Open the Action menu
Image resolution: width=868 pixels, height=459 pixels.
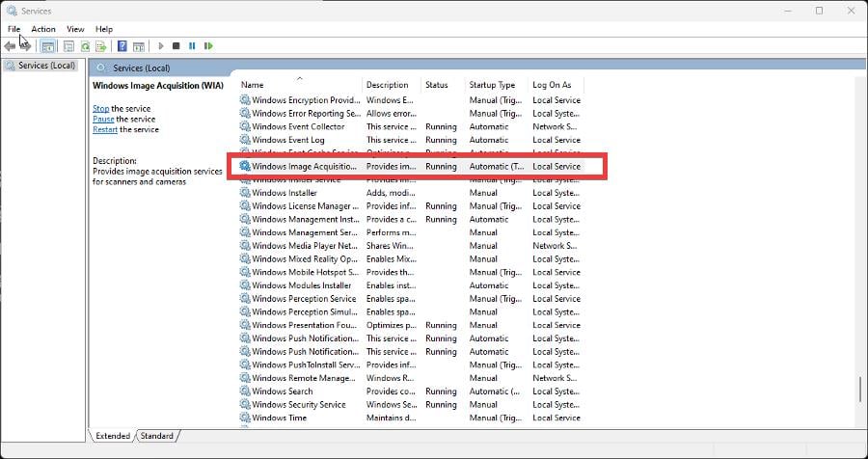pos(43,29)
